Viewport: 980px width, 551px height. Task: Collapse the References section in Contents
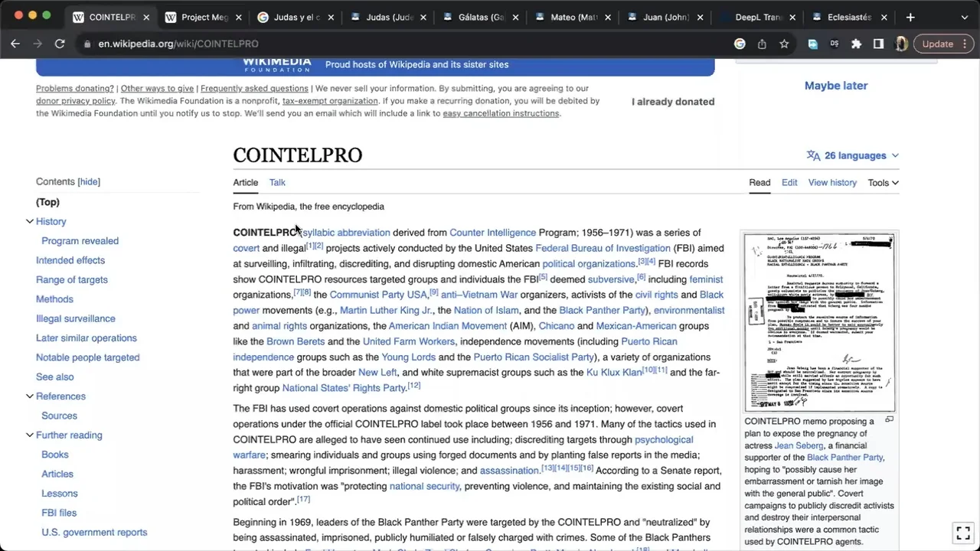(30, 396)
